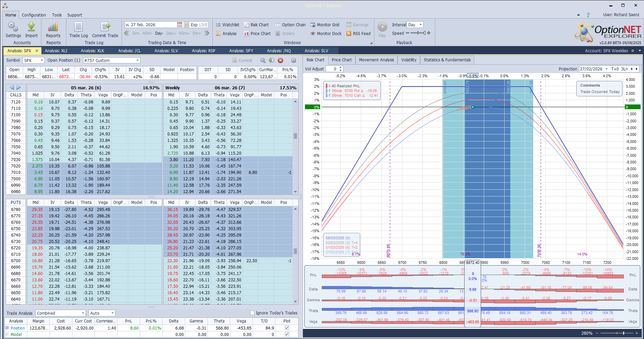The height and width of the screenshot is (339, 644).
Task: Click the red delete position icon
Action: pyautogui.click(x=280, y=60)
